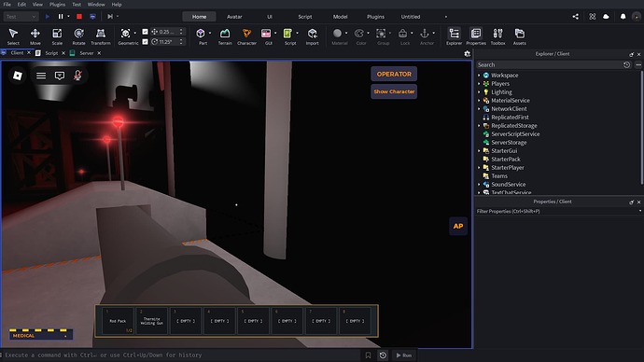Switch to the Model ribbon tab
This screenshot has height=362, width=644.
340,17
